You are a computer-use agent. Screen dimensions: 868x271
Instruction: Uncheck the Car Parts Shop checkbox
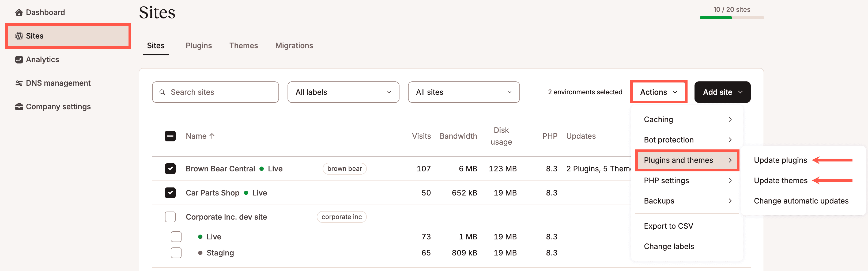click(170, 193)
